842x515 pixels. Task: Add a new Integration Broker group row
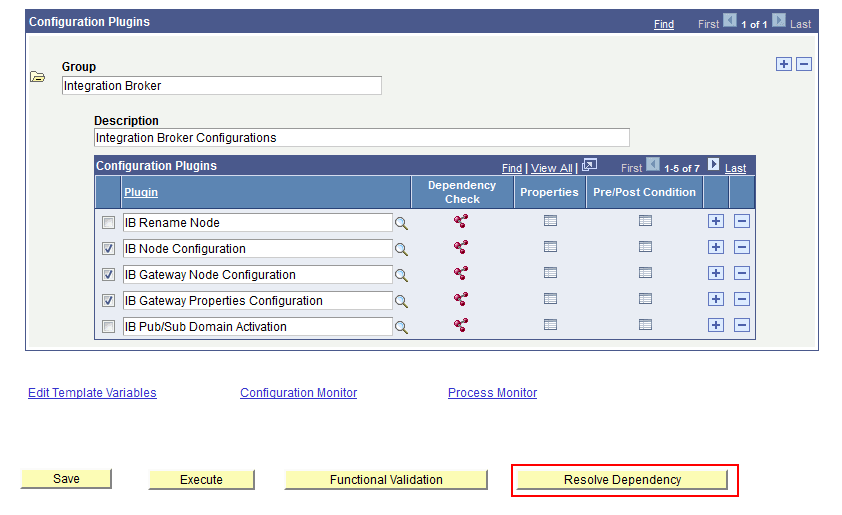click(784, 64)
